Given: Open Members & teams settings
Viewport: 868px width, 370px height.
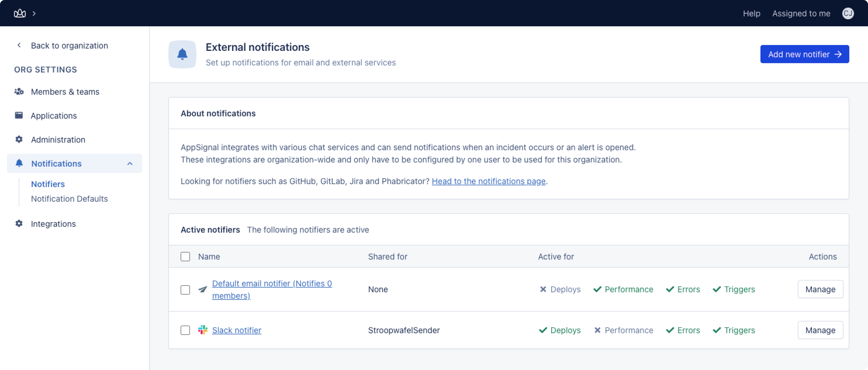Looking at the screenshot, I should coord(65,92).
